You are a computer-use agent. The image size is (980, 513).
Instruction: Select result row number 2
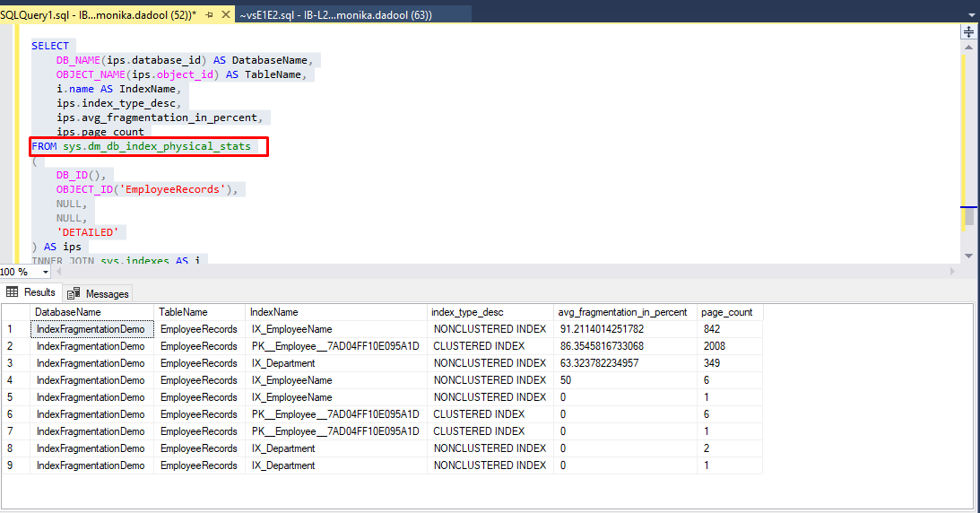point(15,346)
